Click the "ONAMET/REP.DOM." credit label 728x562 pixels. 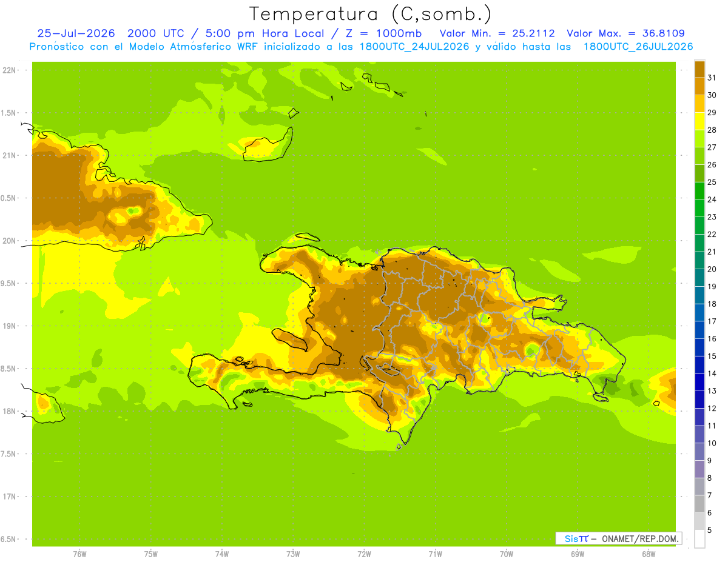pyautogui.click(x=640, y=538)
